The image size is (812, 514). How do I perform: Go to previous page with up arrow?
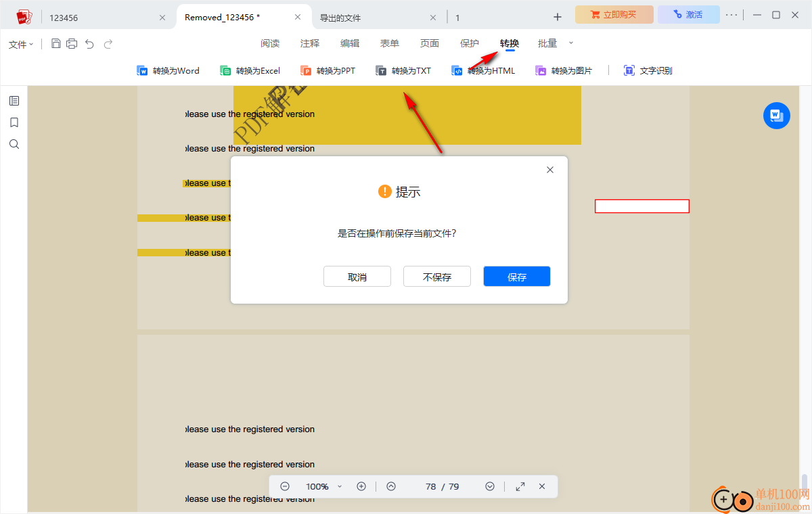(x=391, y=486)
